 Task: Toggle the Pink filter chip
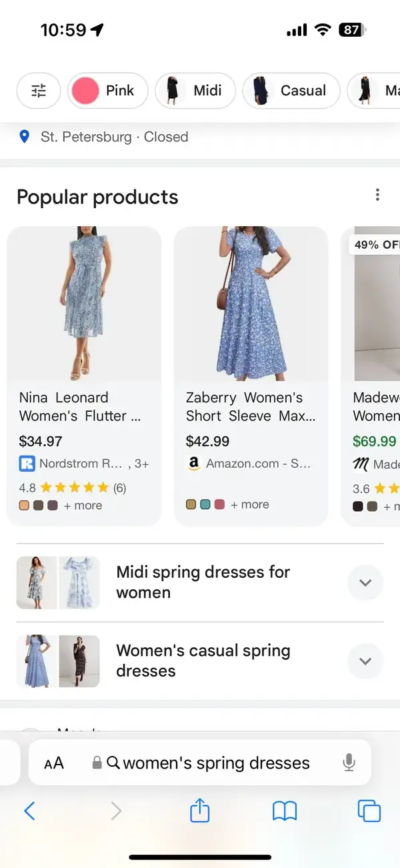tap(107, 90)
